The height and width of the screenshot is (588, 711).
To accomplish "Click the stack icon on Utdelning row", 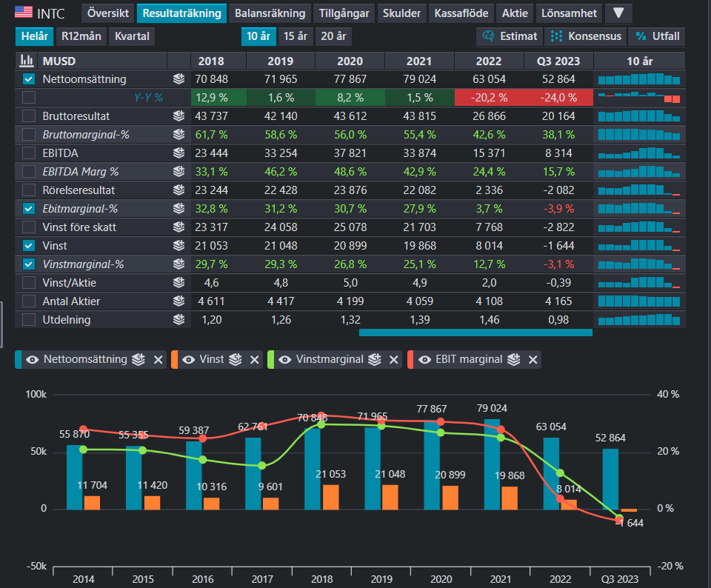I will (x=178, y=320).
